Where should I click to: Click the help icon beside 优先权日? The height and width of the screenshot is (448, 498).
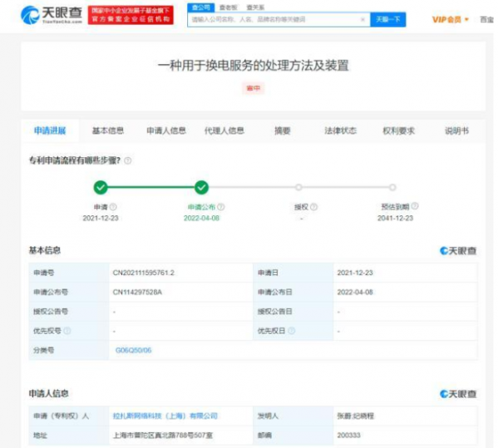click(291, 331)
